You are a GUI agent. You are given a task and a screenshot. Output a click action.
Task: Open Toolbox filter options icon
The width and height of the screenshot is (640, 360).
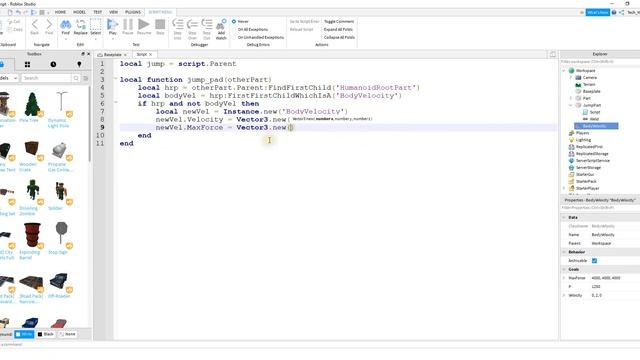click(86, 78)
